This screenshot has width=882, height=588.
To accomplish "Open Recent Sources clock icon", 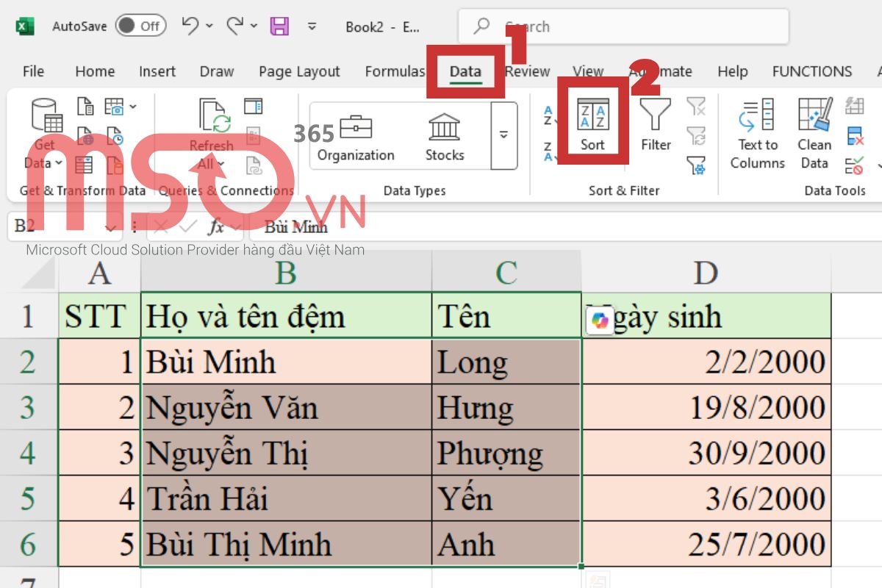I will coord(115,136).
